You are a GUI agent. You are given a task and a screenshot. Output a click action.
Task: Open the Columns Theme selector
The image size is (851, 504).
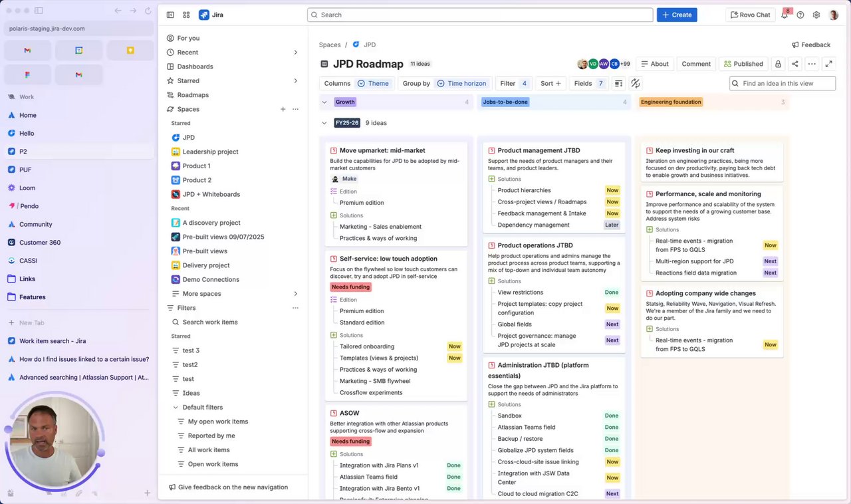356,83
